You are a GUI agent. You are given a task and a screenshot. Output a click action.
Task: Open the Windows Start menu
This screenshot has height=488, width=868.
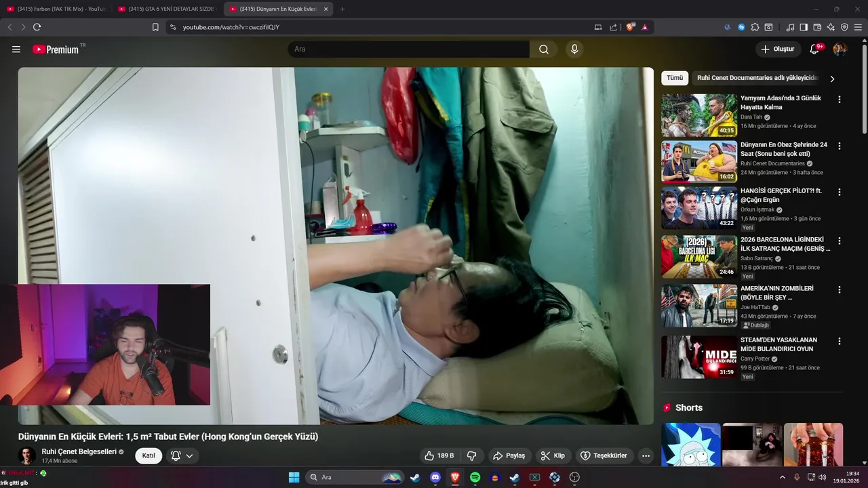click(x=294, y=477)
